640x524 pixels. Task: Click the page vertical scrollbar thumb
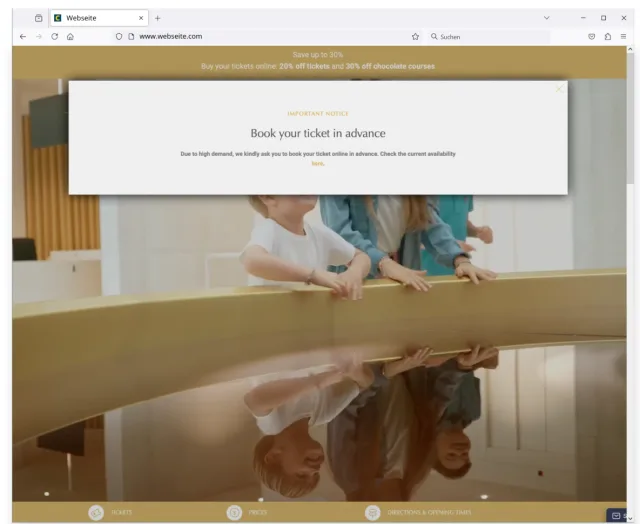[x=631, y=118]
